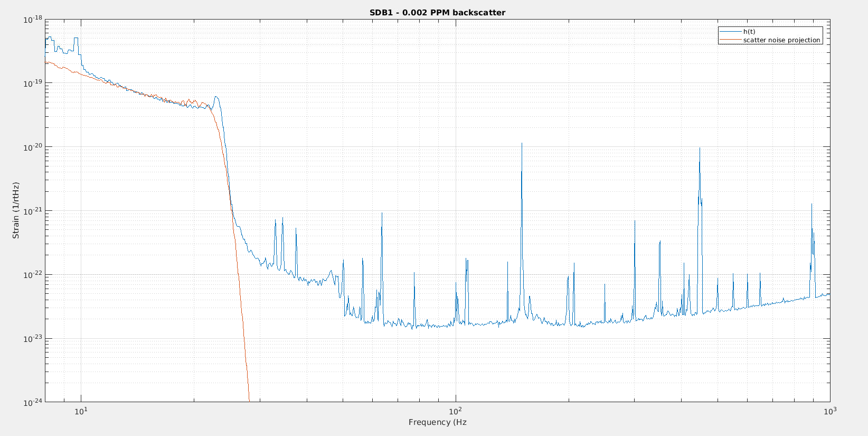Click the 10^-19 y-axis tick label

(x=33, y=84)
